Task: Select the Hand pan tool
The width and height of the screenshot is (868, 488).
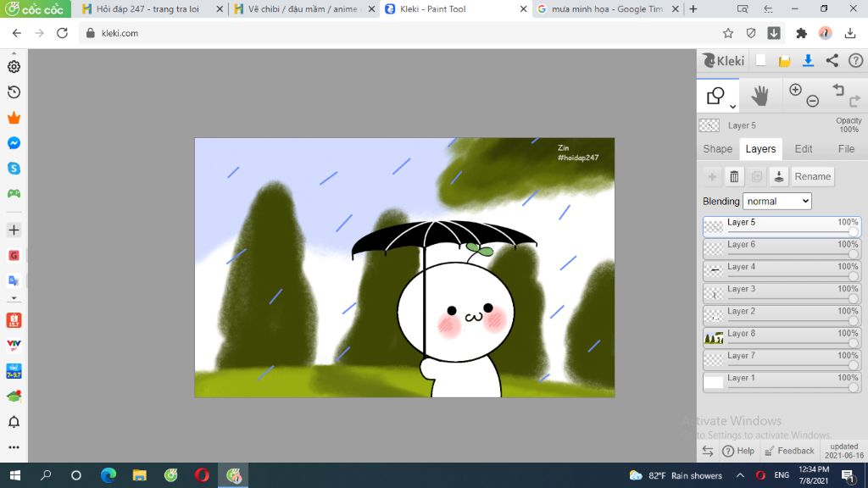Action: pos(760,97)
